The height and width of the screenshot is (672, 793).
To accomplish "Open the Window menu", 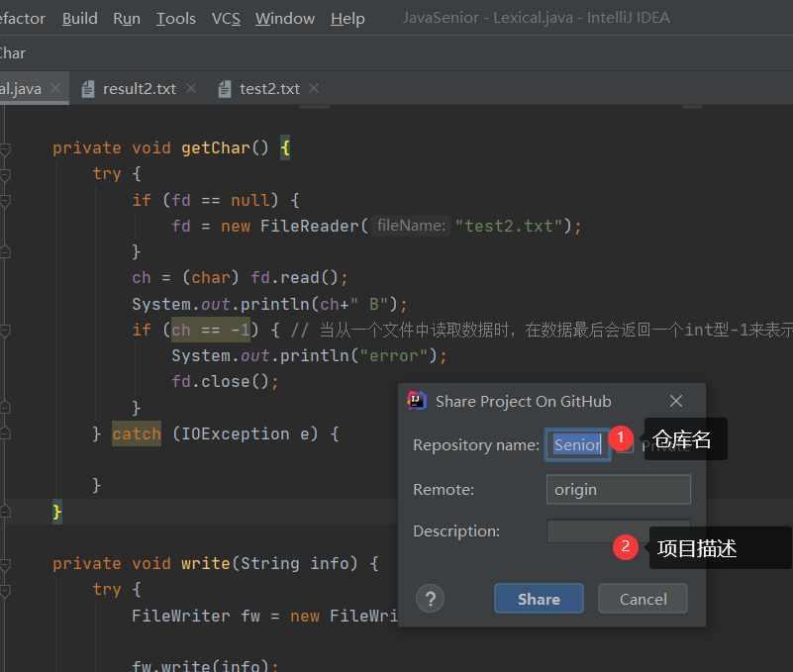I will tap(285, 18).
